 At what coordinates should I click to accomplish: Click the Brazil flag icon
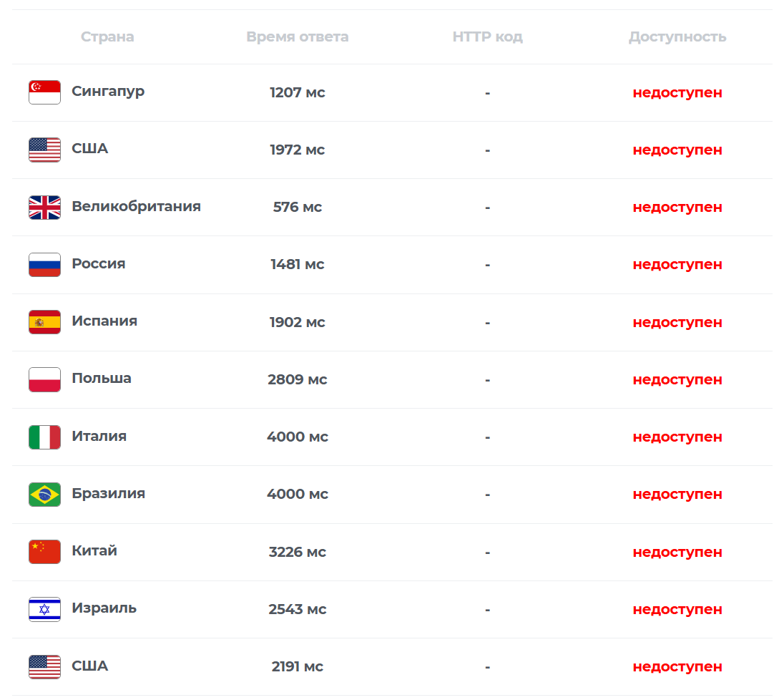pyautogui.click(x=44, y=495)
